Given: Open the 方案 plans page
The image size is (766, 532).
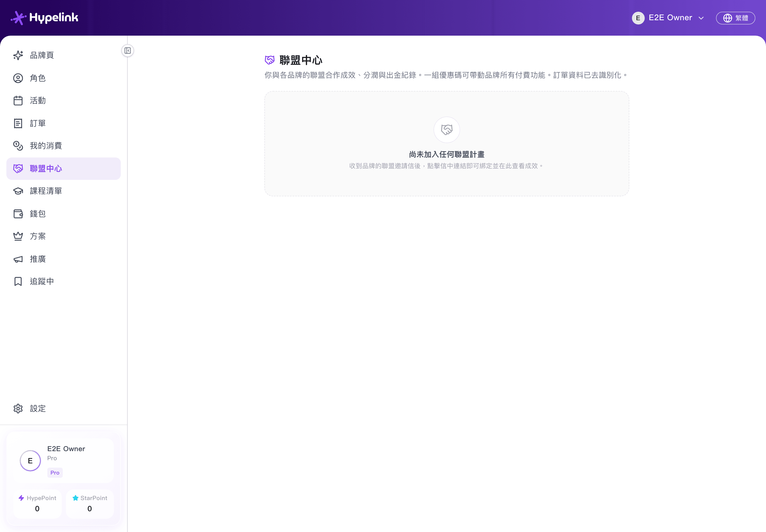Looking at the screenshot, I should (x=63, y=236).
